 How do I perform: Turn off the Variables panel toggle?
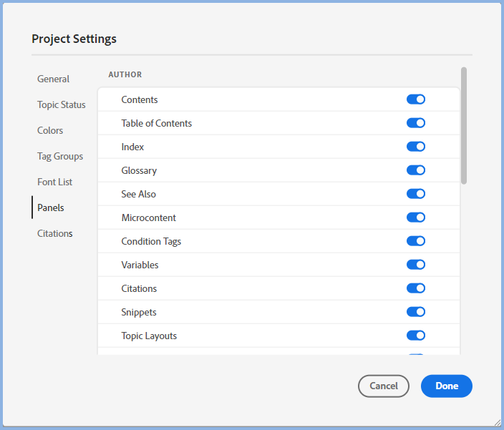pos(415,265)
